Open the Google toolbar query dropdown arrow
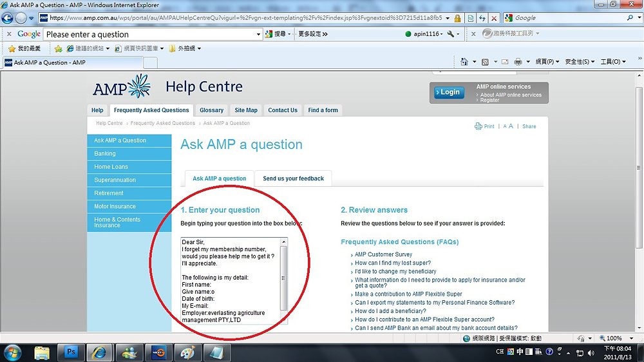The height and width of the screenshot is (362, 644). coord(258,34)
